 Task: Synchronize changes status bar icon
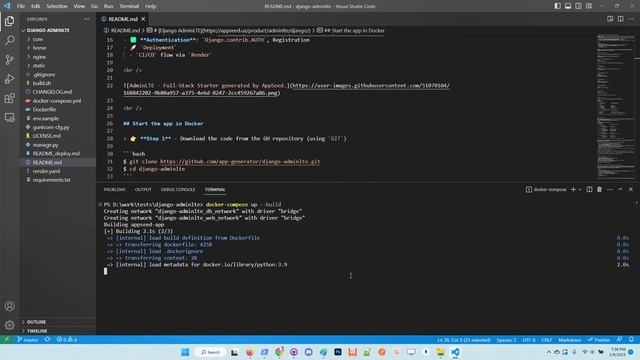48,340
